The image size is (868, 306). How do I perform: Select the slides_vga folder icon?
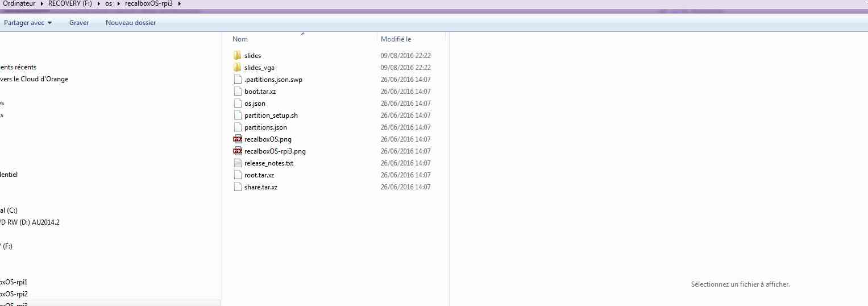238,68
